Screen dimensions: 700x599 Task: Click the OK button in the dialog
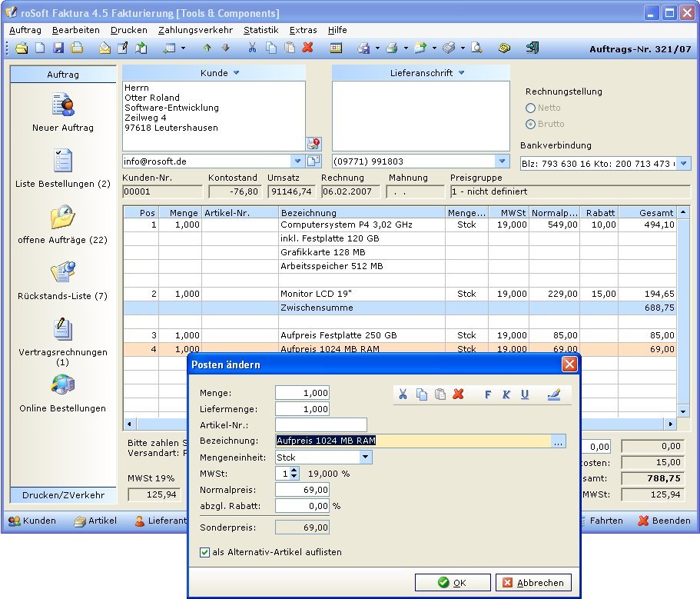coord(452,582)
